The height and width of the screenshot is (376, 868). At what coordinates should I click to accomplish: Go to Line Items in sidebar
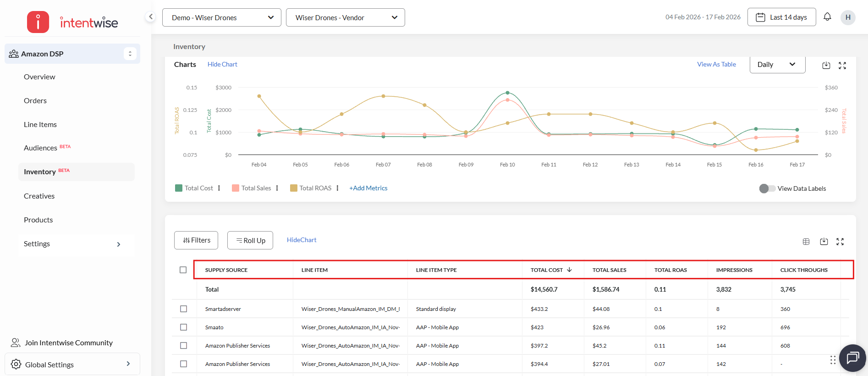coord(40,124)
